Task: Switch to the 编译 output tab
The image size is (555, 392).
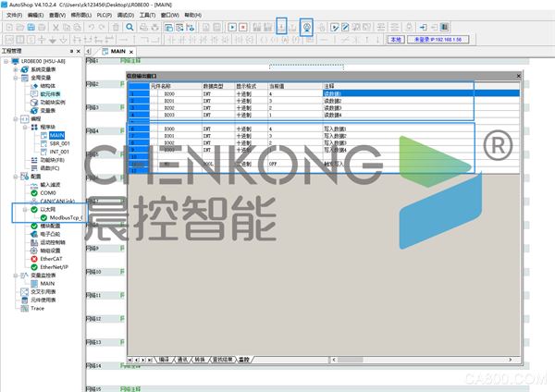Action: 164,358
